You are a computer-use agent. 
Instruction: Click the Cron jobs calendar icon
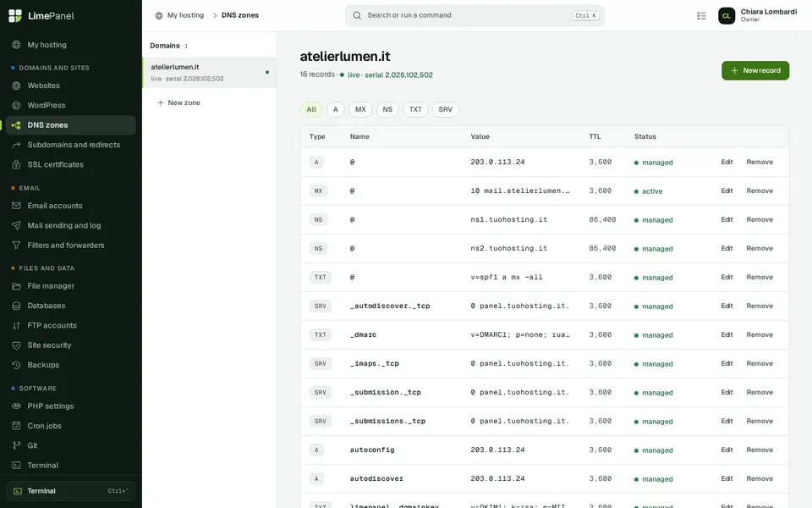point(16,426)
